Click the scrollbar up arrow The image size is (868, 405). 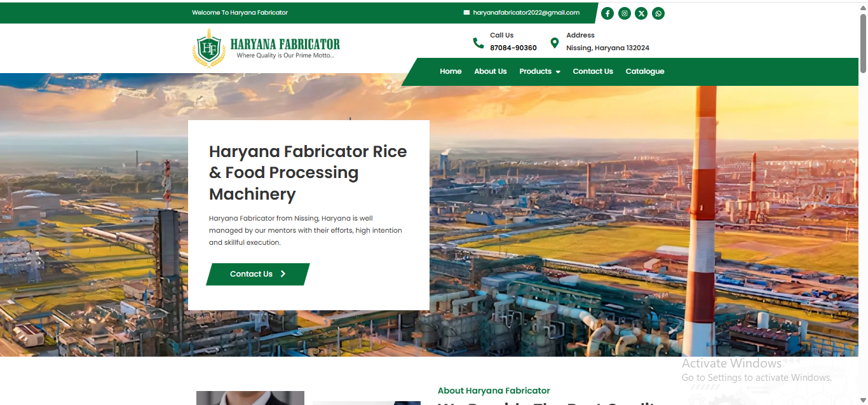[x=863, y=6]
